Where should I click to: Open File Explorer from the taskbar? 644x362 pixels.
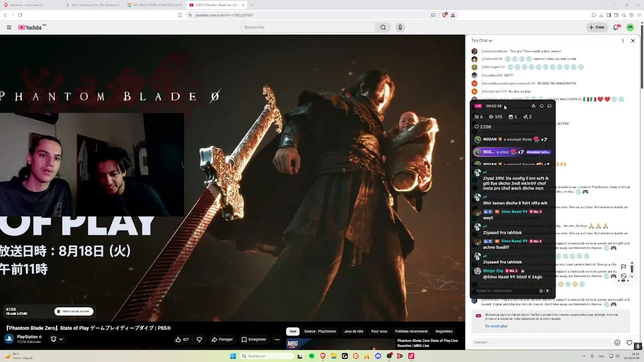333,356
